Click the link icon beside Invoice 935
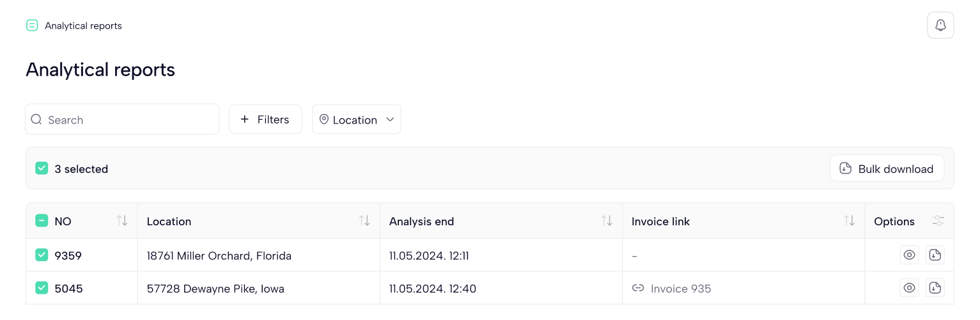 [x=637, y=289]
